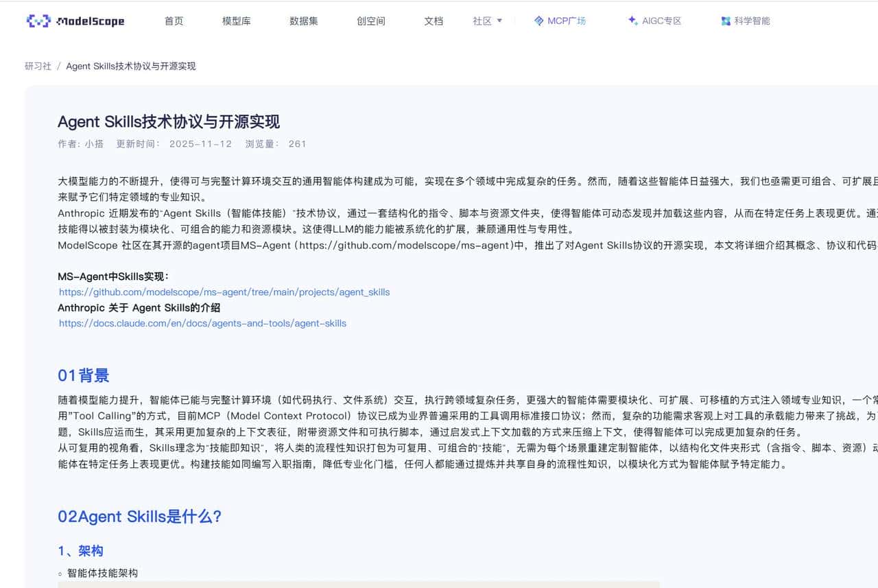Click the 01背景 section heading
Screen dimensions: 878x588
tap(82, 375)
